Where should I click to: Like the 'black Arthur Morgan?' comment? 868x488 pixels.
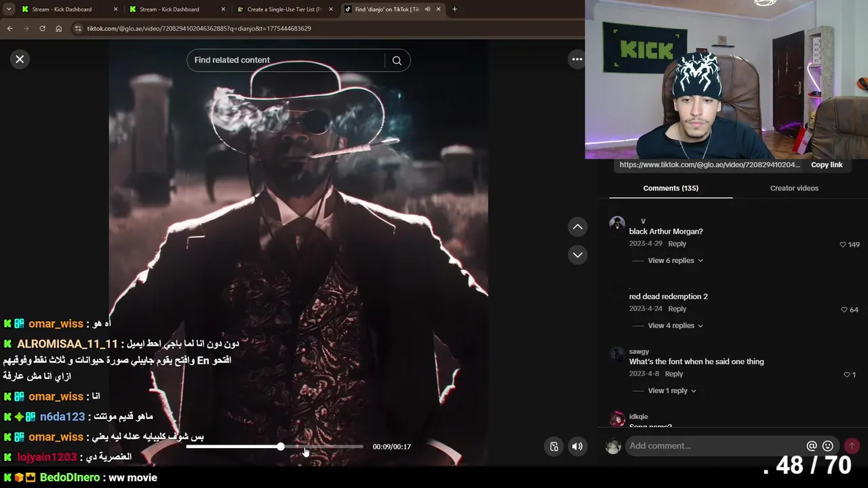(x=843, y=244)
